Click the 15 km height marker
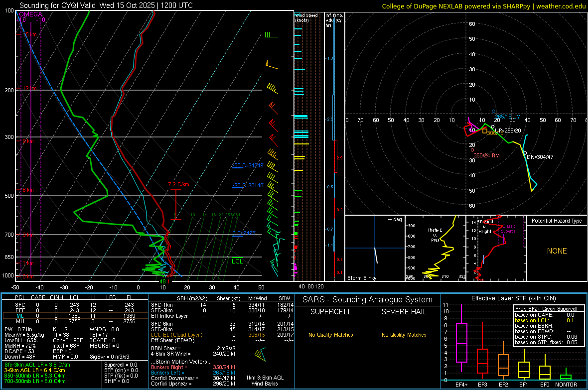The width and height of the screenshot is (588, 390). [30, 34]
